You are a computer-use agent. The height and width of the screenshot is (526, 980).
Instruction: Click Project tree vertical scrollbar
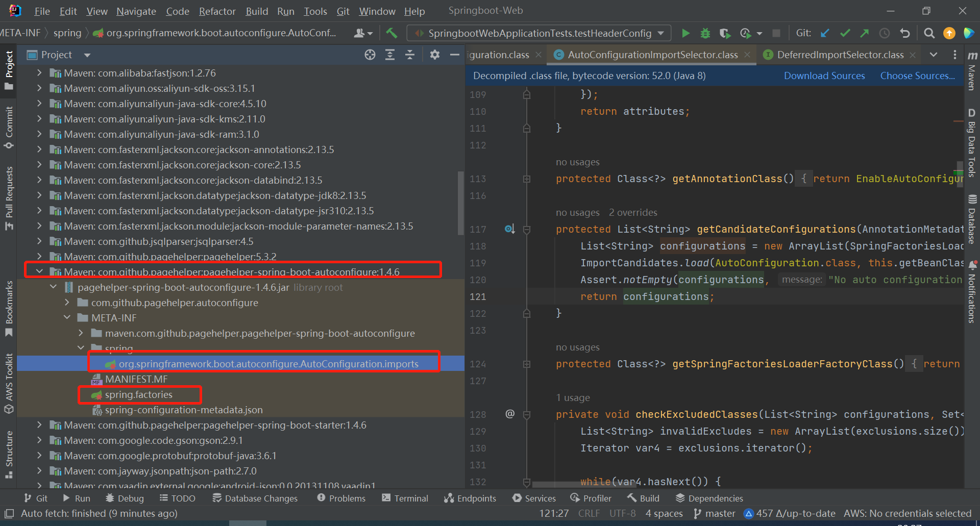(x=461, y=203)
